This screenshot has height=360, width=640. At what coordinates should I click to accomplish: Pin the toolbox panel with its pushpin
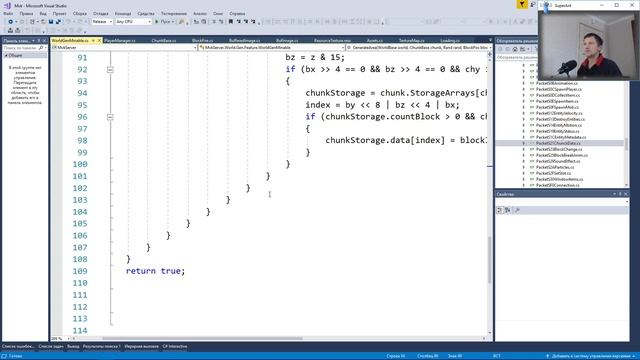coord(39,40)
